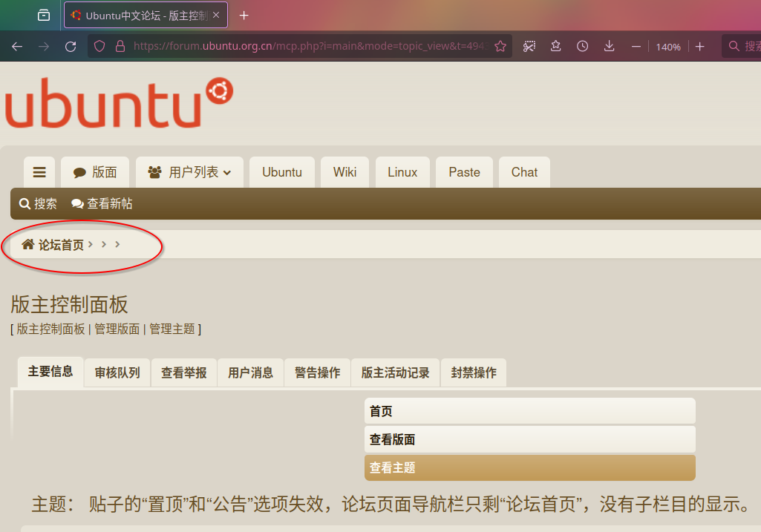The width and height of the screenshot is (761, 532).
Task: Open a new browser tab
Action: pos(244,16)
